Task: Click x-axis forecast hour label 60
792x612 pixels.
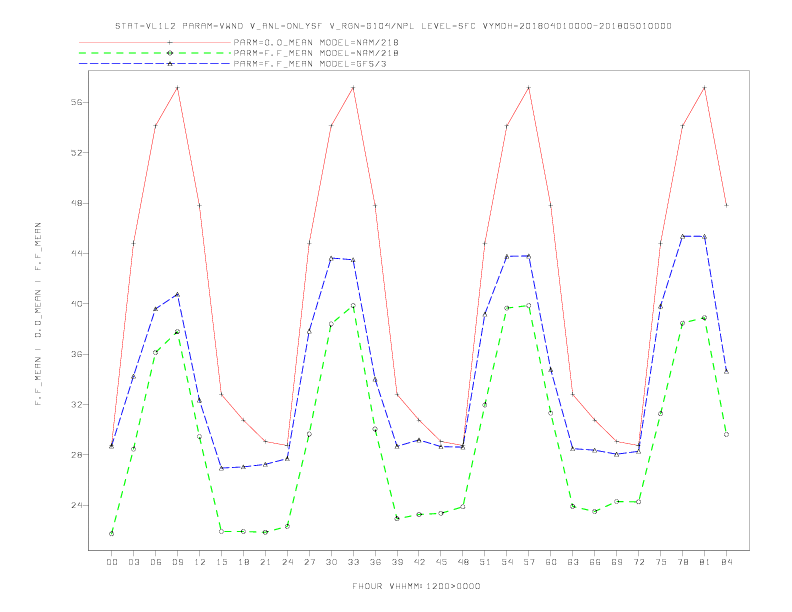Action: point(551,562)
